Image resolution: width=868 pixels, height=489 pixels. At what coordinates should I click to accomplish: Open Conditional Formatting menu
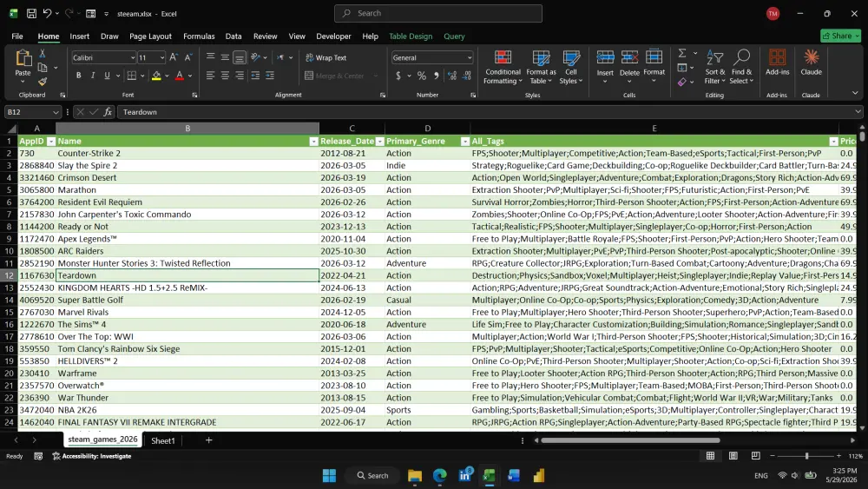(x=502, y=67)
